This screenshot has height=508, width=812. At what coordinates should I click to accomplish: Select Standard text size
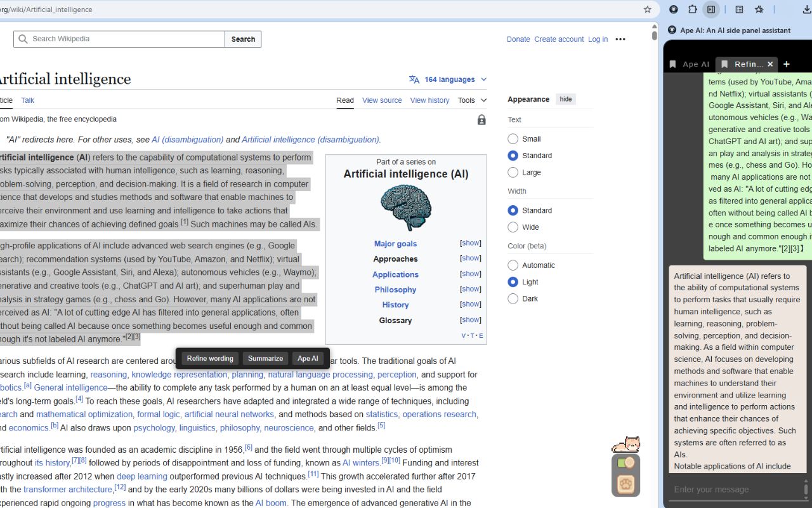pos(513,156)
